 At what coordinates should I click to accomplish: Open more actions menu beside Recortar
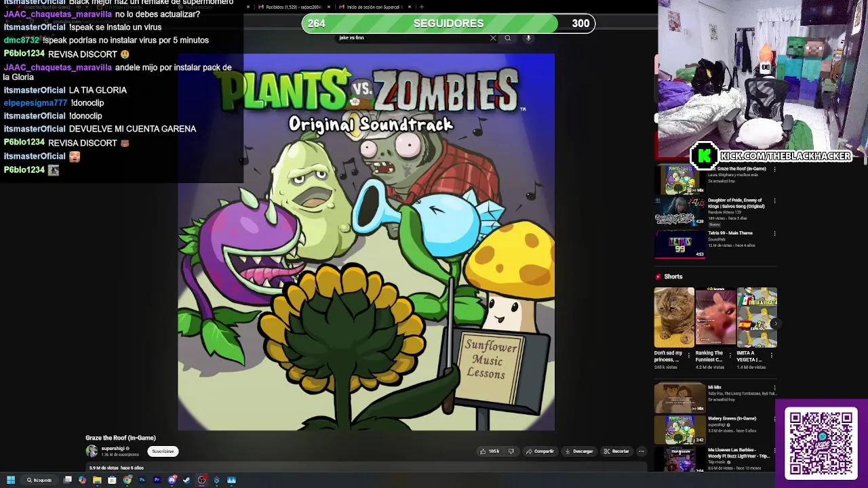642,451
